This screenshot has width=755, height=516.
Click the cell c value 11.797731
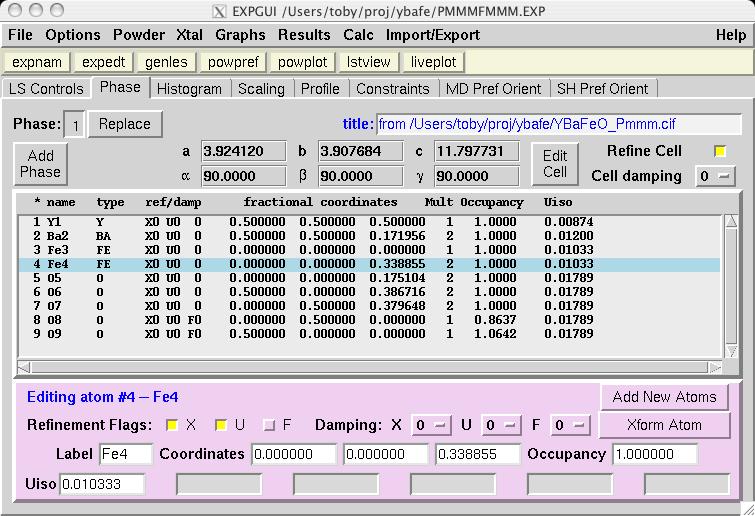pyautogui.click(x=477, y=151)
